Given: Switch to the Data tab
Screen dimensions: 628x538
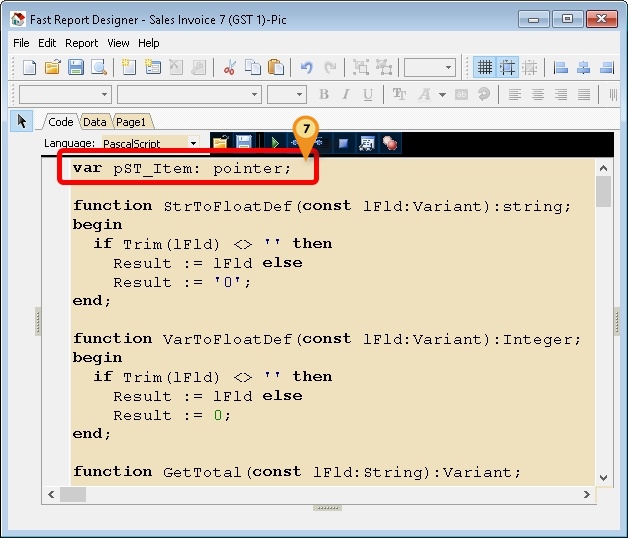Looking at the screenshot, I should (94, 122).
